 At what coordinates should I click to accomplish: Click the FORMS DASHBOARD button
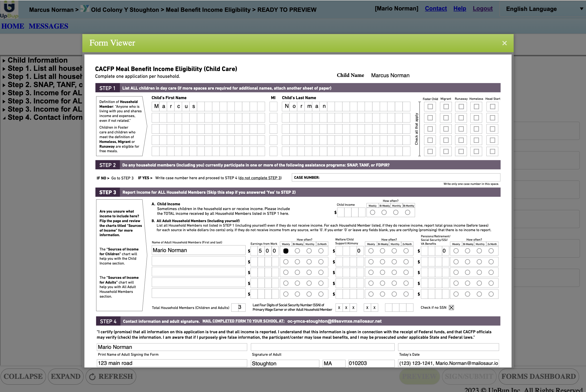coord(538,376)
